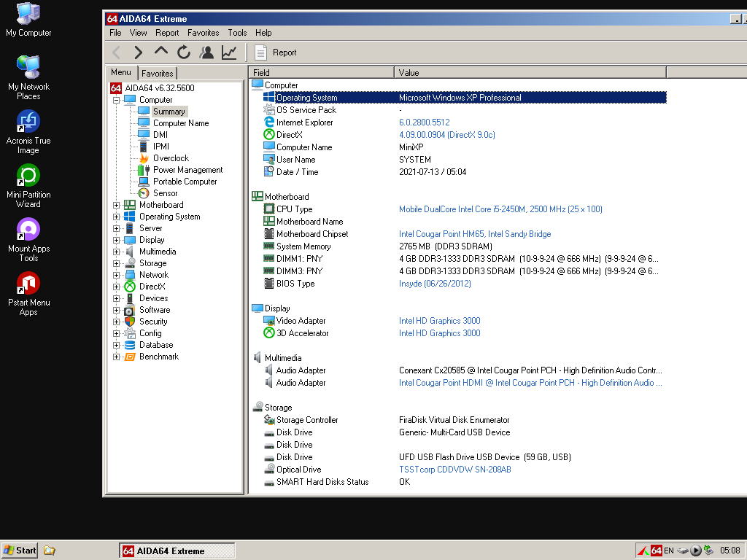The width and height of the screenshot is (747, 560).
Task: Open the Mount Apps Tools desktop shortcut
Action: [x=28, y=239]
